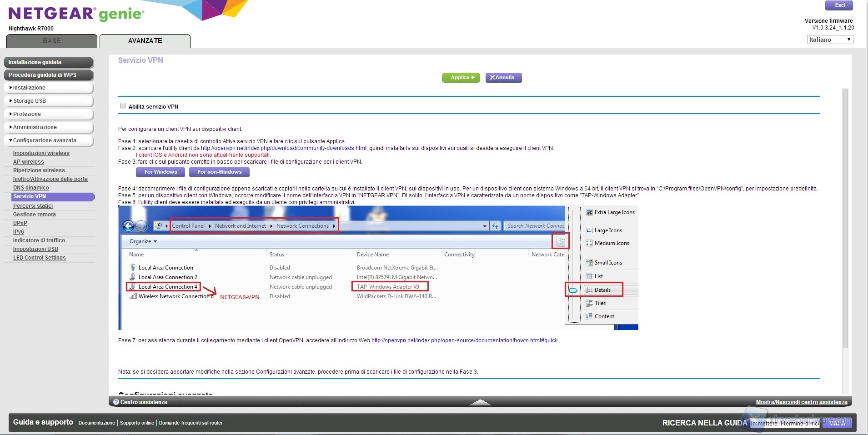
Task: Click the NETGEAR genie logo
Action: point(76,14)
